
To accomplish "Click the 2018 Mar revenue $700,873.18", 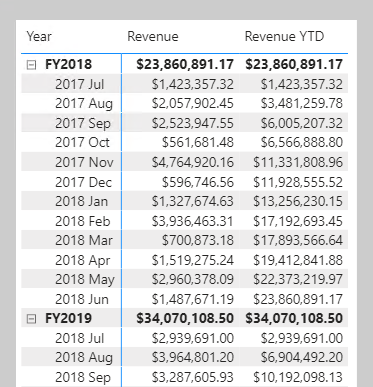I will point(198,240).
